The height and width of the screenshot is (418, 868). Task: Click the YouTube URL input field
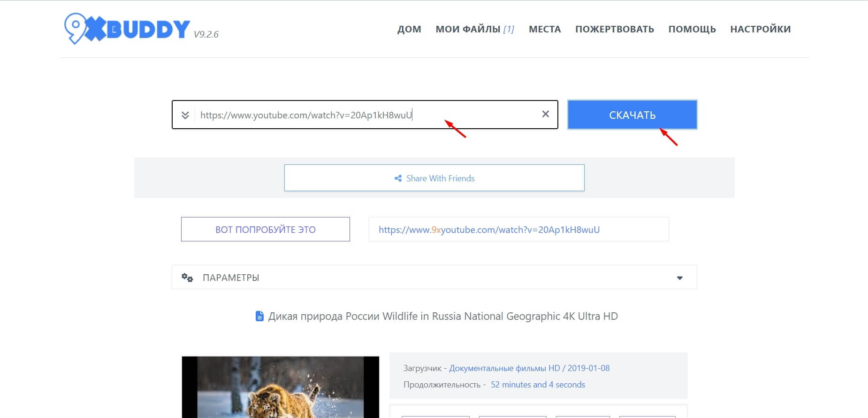click(365, 115)
